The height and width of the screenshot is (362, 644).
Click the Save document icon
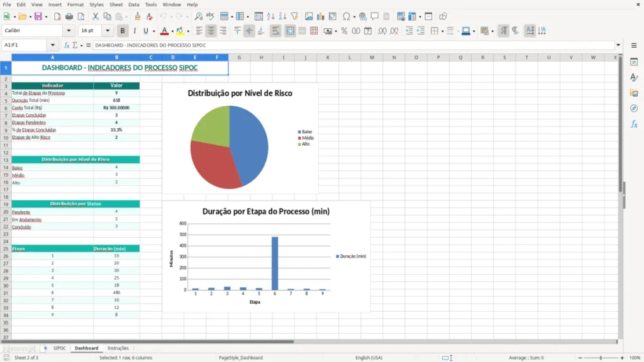point(38,16)
